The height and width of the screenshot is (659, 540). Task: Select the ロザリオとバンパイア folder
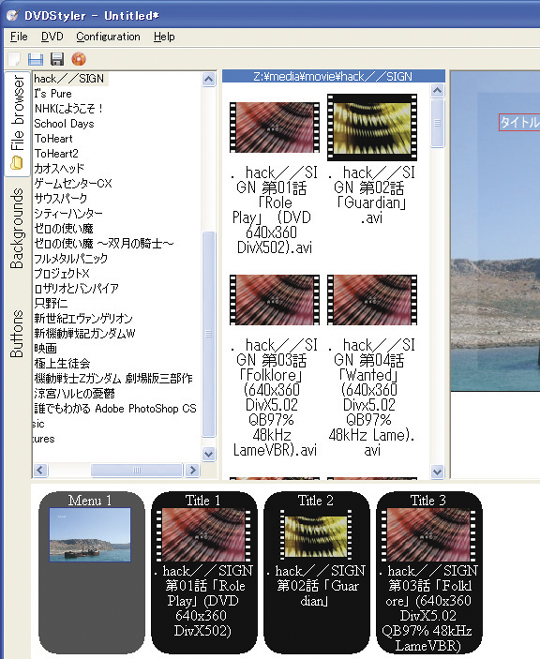click(x=76, y=288)
